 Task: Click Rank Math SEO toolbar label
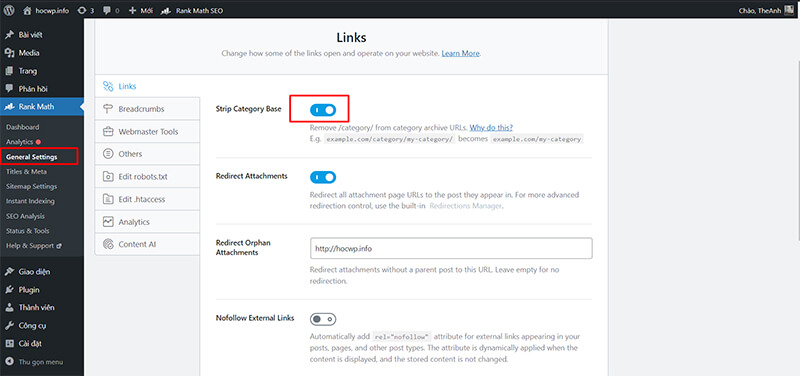click(x=199, y=11)
